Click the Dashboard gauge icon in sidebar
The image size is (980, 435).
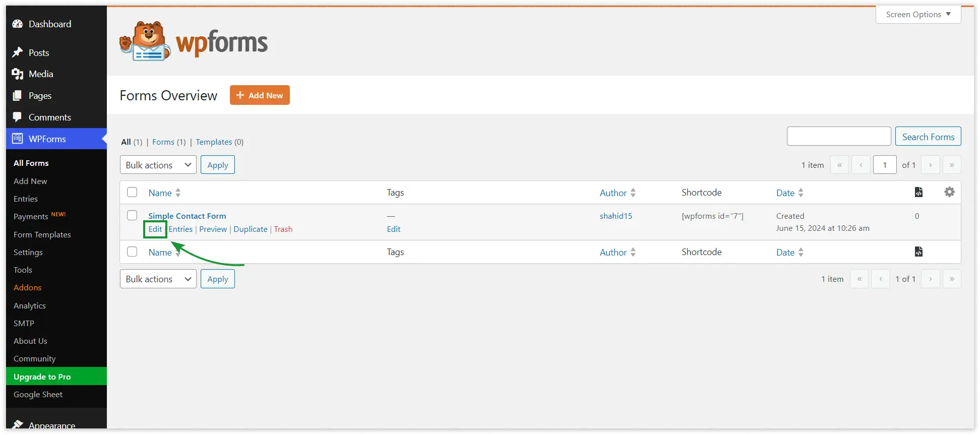[18, 24]
